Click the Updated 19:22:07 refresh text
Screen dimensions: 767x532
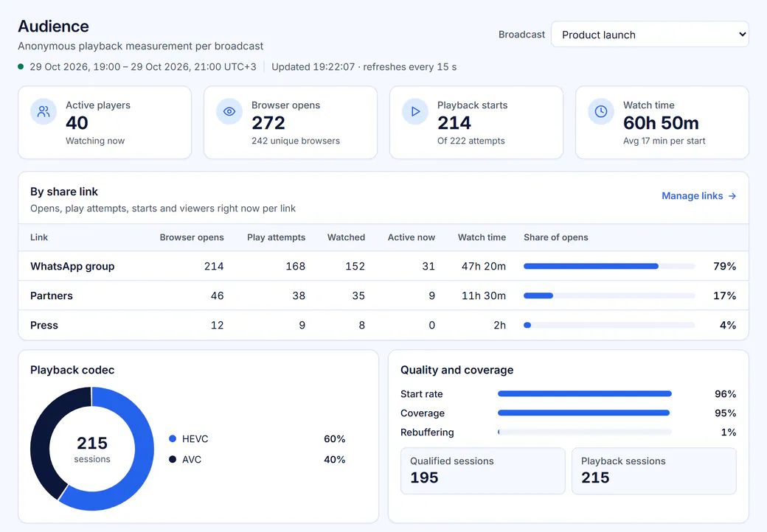364,67
